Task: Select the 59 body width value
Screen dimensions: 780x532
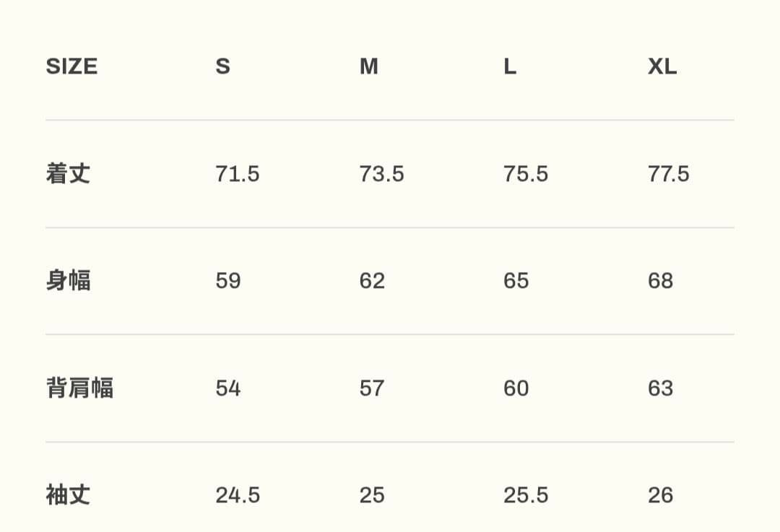Action: tap(227, 281)
